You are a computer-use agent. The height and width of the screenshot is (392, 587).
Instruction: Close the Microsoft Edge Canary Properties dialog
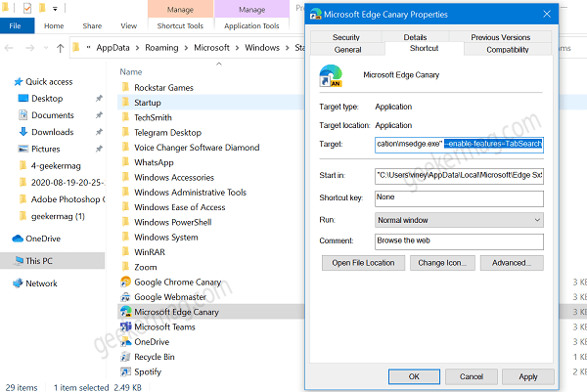click(x=547, y=15)
